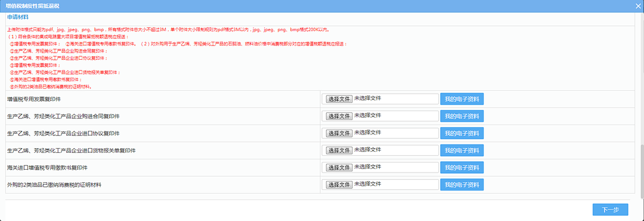The image size is (644, 221).
Task: Choose file for 购进合同复印件 row
Action: tap(339, 116)
